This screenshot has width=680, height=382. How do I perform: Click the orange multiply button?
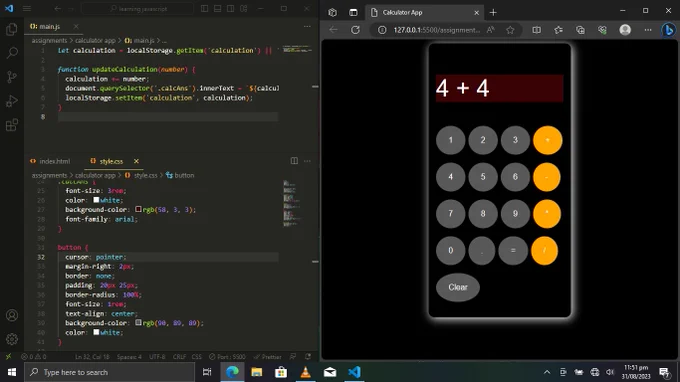pos(546,214)
